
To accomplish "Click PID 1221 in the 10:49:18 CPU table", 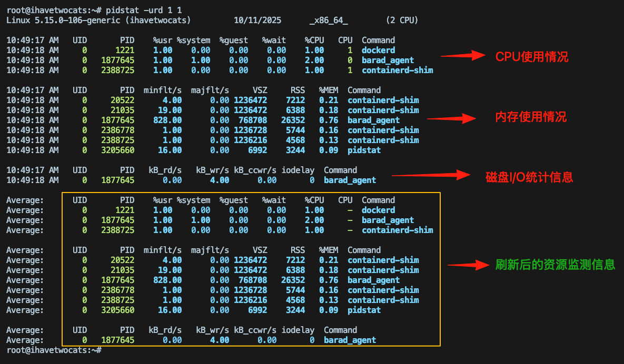I will [125, 50].
